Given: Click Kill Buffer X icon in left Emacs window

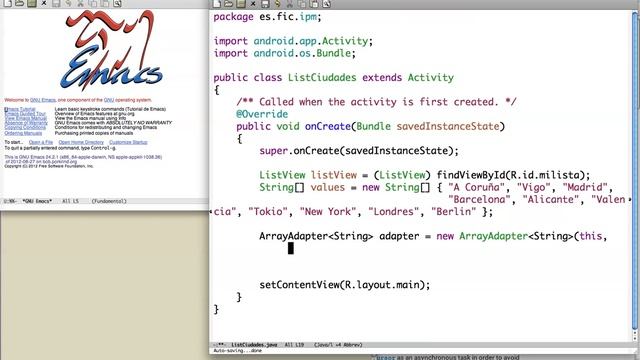Looking at the screenshot, I should point(44,3).
